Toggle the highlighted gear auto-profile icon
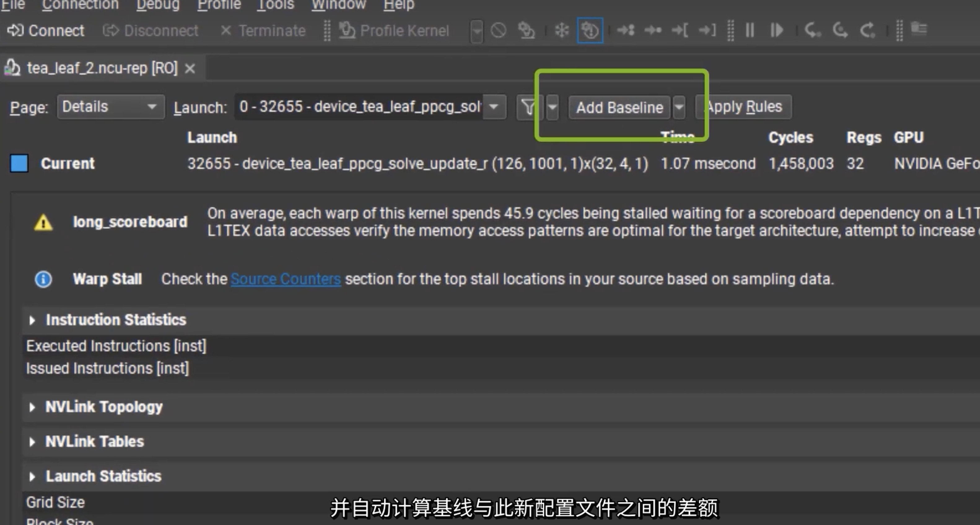This screenshot has width=980, height=525. tap(590, 30)
